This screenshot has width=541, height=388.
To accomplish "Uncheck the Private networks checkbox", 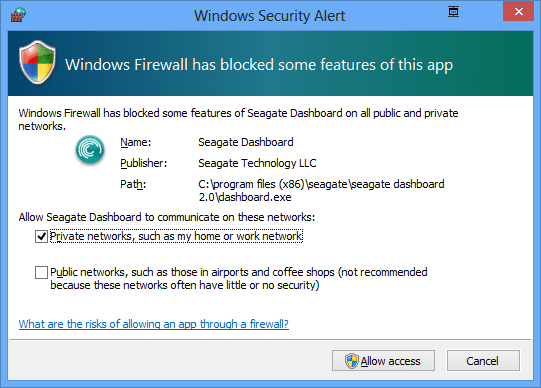I will (41, 237).
